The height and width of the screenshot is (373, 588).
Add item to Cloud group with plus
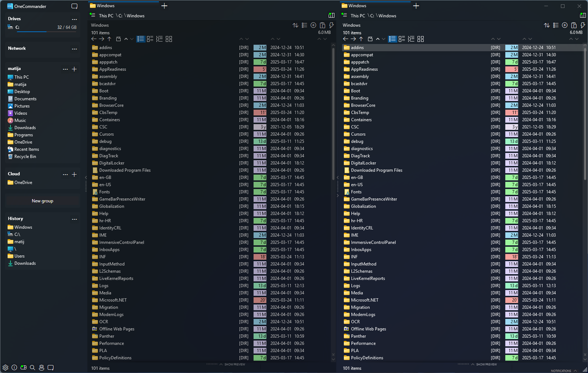[x=74, y=174]
